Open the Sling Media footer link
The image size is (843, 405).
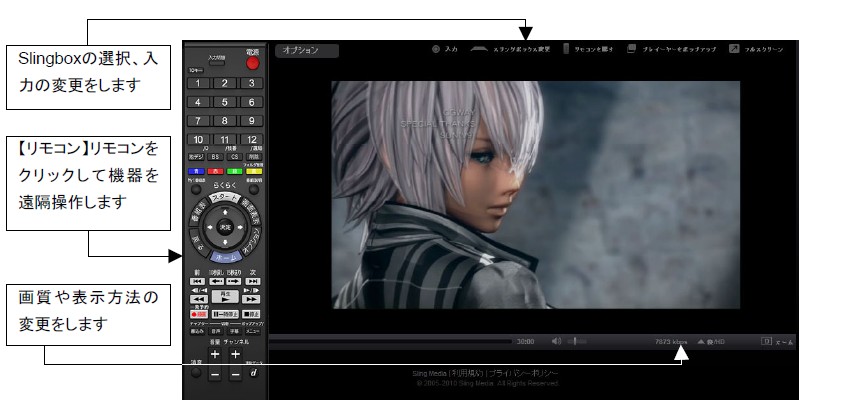[430, 373]
